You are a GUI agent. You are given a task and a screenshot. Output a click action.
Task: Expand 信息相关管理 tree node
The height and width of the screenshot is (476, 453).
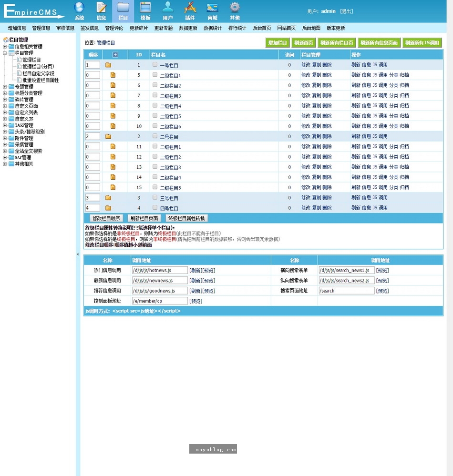tap(5, 46)
